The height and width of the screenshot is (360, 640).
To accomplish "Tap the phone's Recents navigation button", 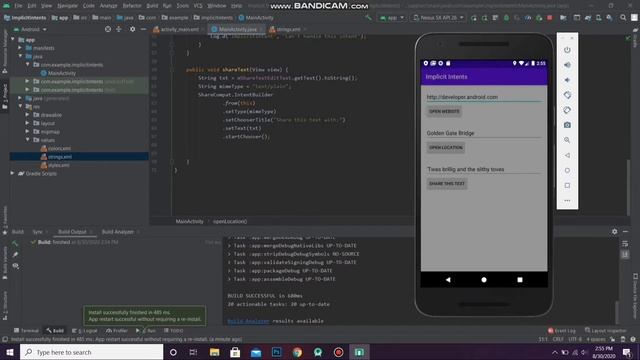I will click(x=520, y=280).
